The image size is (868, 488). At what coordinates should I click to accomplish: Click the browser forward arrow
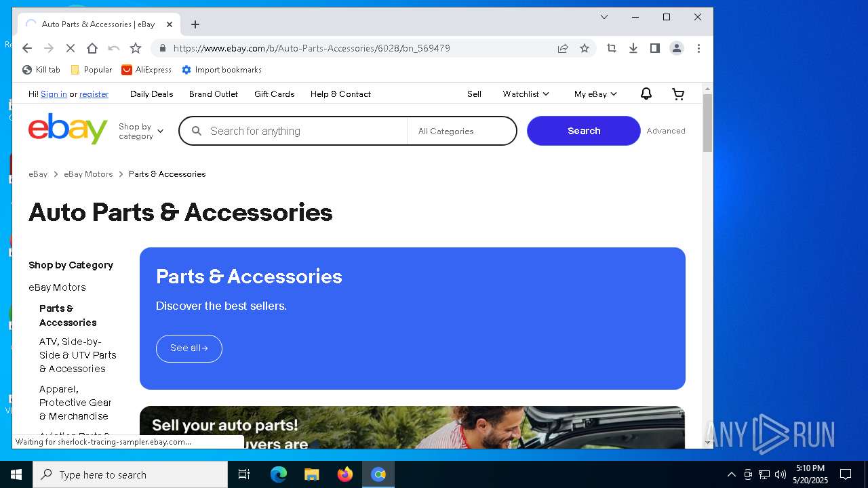(49, 48)
